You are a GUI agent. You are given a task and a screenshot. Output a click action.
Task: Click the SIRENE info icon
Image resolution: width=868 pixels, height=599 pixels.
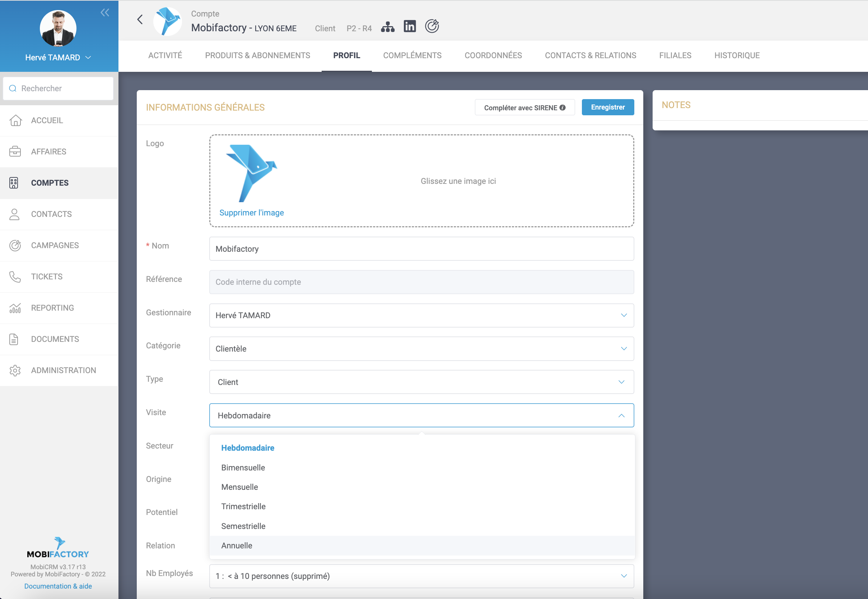pyautogui.click(x=563, y=108)
